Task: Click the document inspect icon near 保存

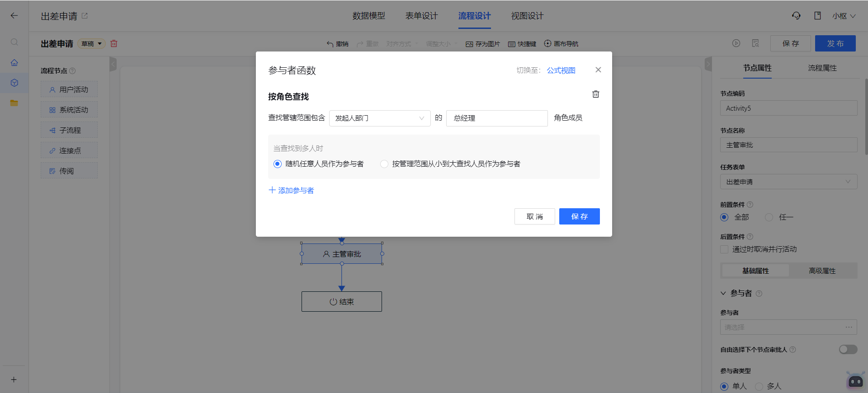Action: click(x=755, y=43)
